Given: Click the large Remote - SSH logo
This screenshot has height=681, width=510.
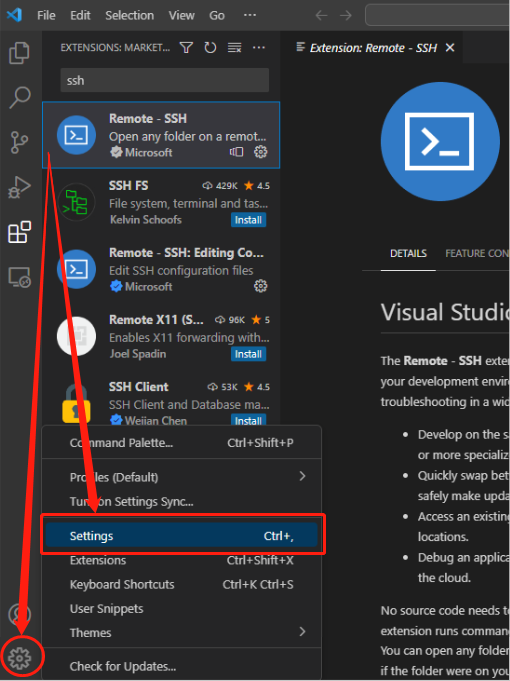Looking at the screenshot, I should coord(440,141).
